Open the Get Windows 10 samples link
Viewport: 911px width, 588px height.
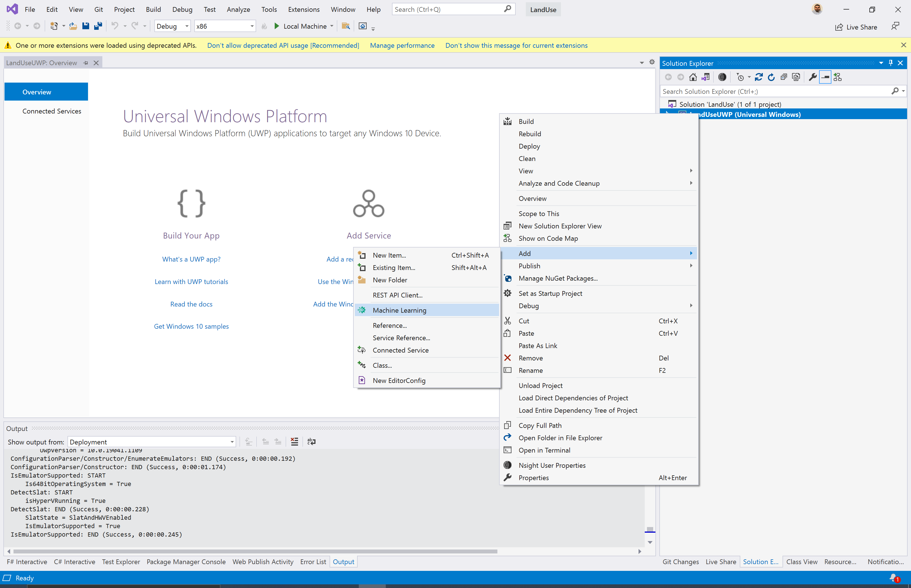191,326
